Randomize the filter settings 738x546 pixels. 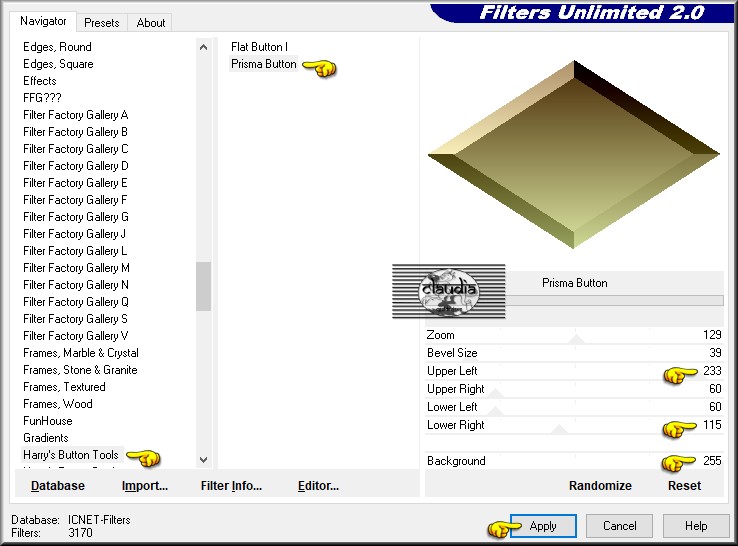coord(600,486)
